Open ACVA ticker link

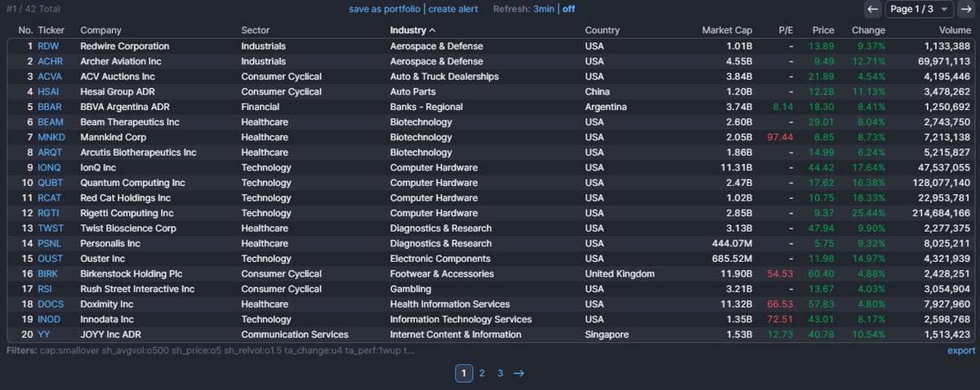(50, 77)
